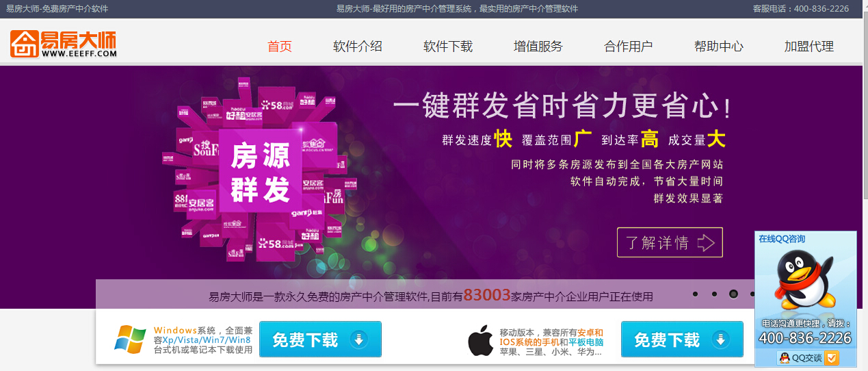Open the 首页 navigation tab
Image resolution: width=868 pixels, height=371 pixels.
click(x=280, y=47)
